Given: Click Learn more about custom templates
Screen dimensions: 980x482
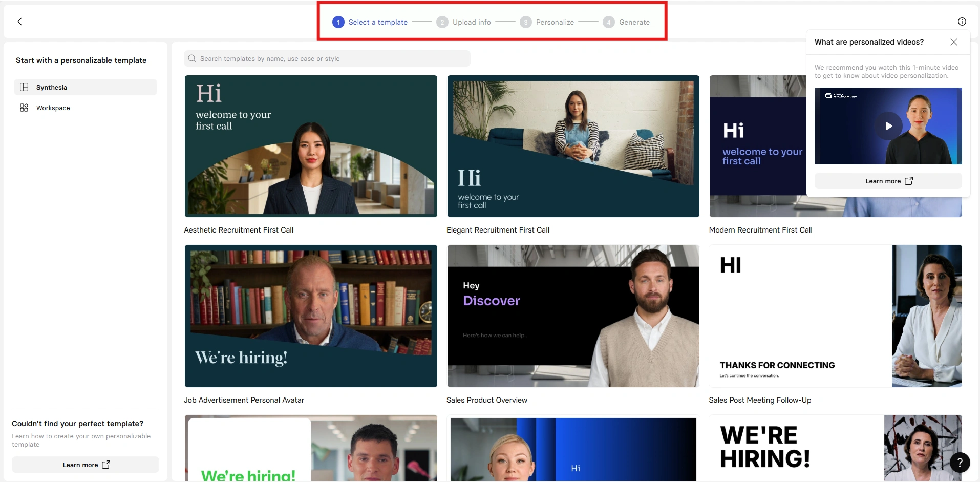Looking at the screenshot, I should pos(86,465).
